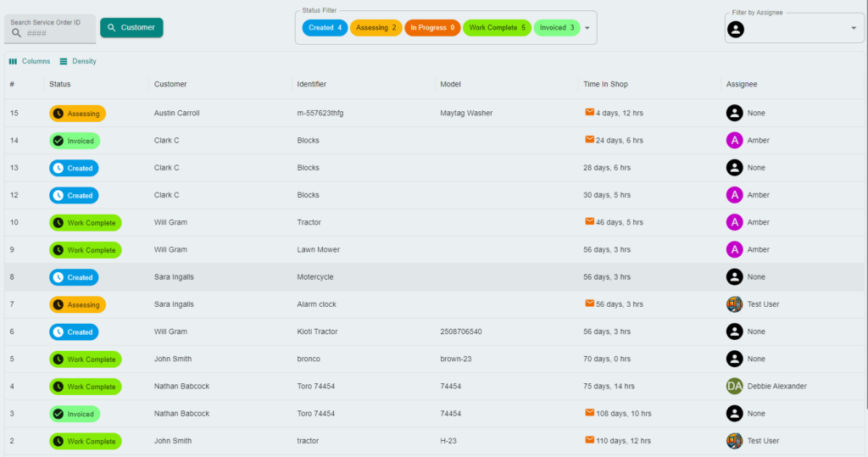Viewport: 868px width, 457px height.
Task: Click the Amber avatar in the Tractor row
Action: point(735,222)
